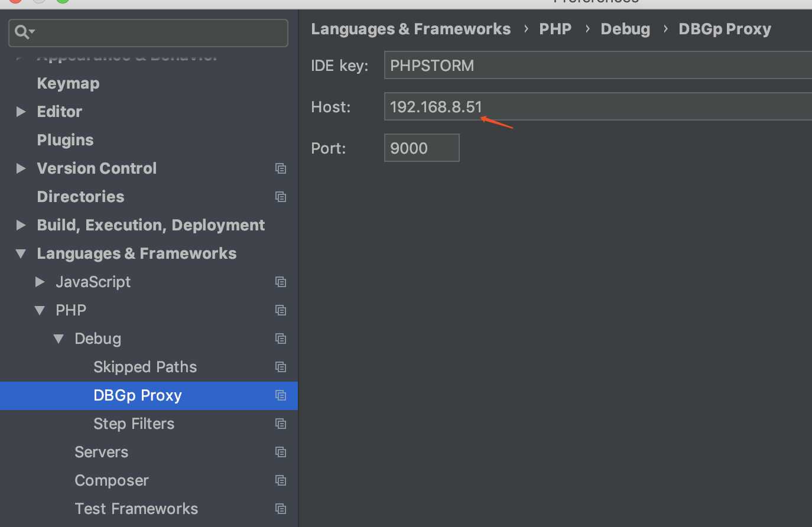Image resolution: width=812 pixels, height=527 pixels.
Task: Click project-level icon beside Skipped Paths
Action: point(281,367)
